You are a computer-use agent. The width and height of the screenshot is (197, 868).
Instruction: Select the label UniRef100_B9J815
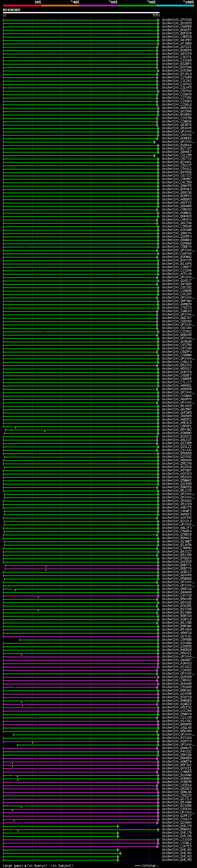tap(177, 406)
